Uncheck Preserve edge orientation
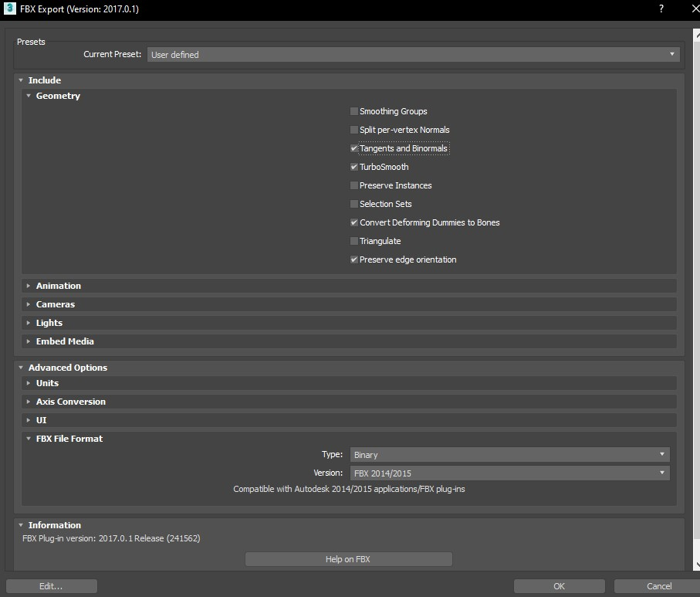 pyautogui.click(x=354, y=259)
